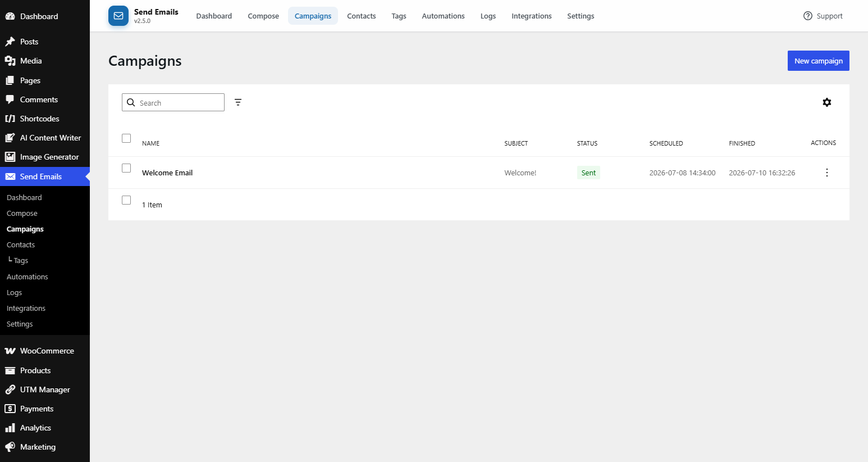Open the Logs top tab

tap(488, 16)
